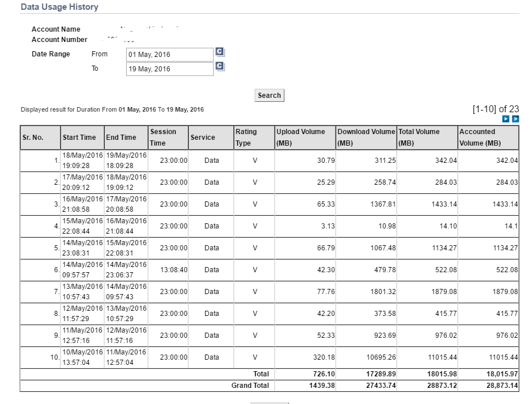The width and height of the screenshot is (532, 404).
Task: Click the Upload Volume (MB) column header
Action: tap(301, 138)
